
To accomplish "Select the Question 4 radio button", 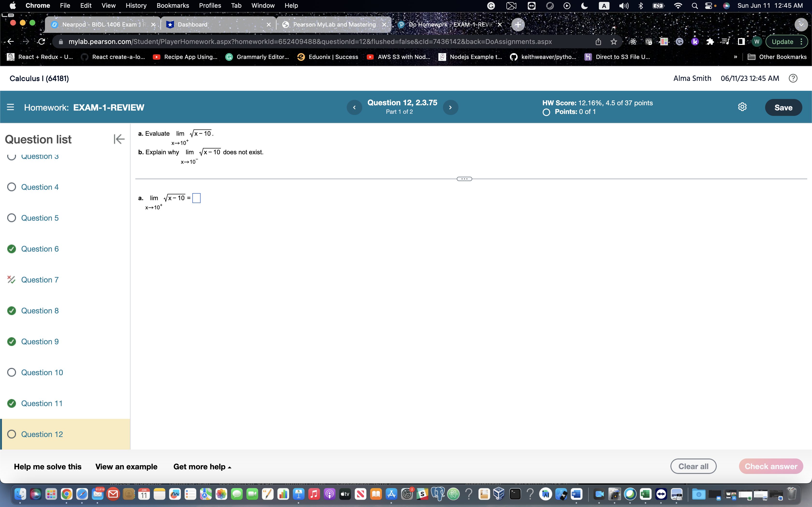I will coord(11,187).
